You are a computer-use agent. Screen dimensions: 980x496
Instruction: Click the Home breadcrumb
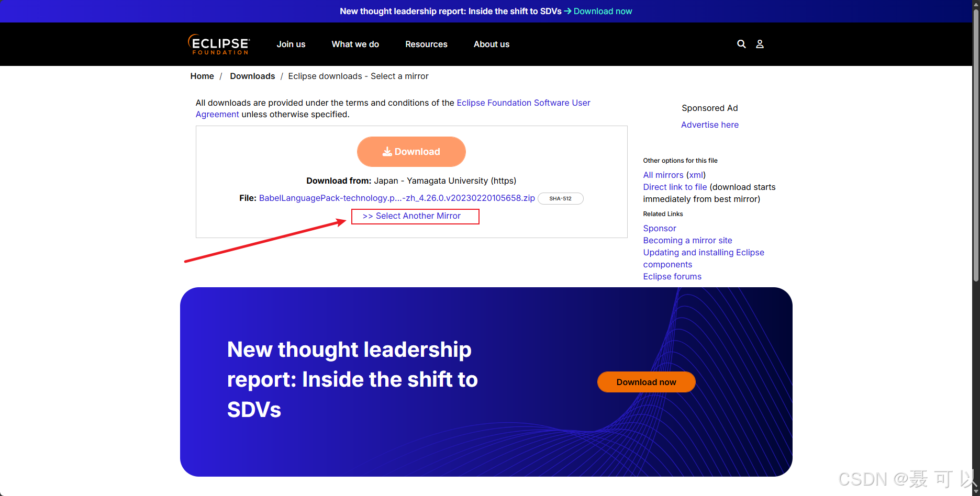[x=202, y=76]
